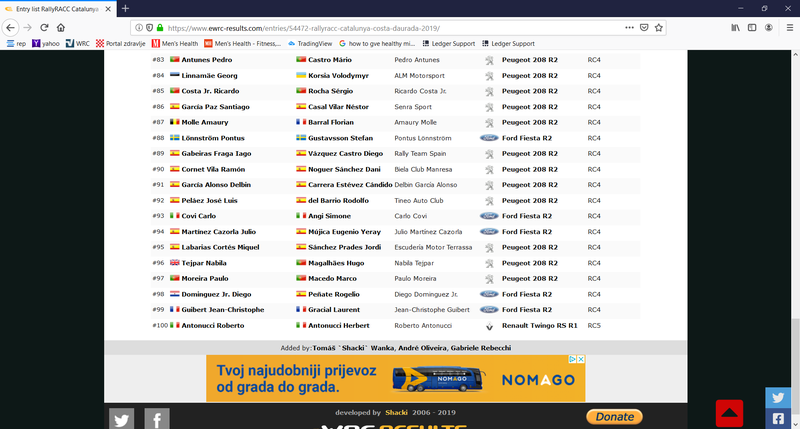Open driver Lönnström Pontus link

coord(213,138)
